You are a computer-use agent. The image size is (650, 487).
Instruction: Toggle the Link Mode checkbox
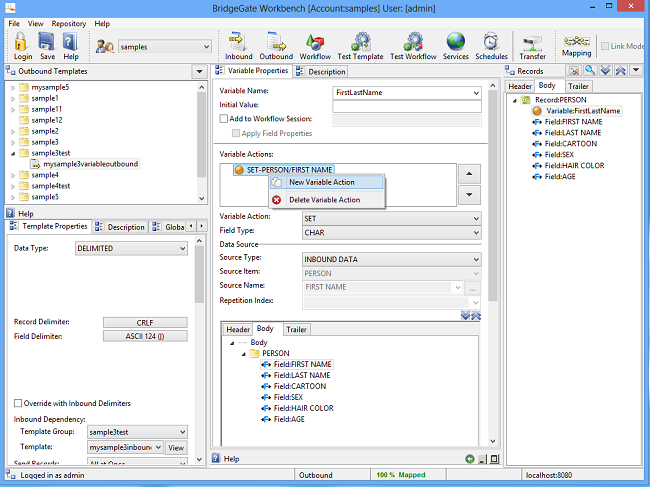(605, 46)
